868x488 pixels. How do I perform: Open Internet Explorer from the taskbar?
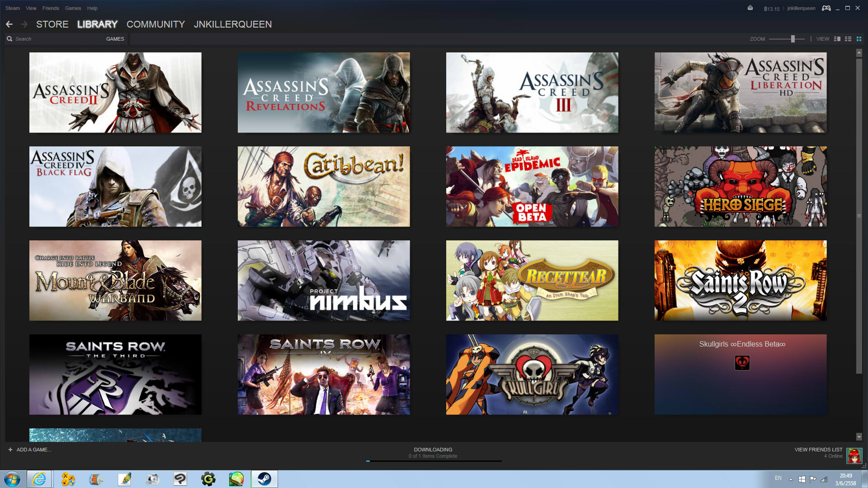coord(39,479)
